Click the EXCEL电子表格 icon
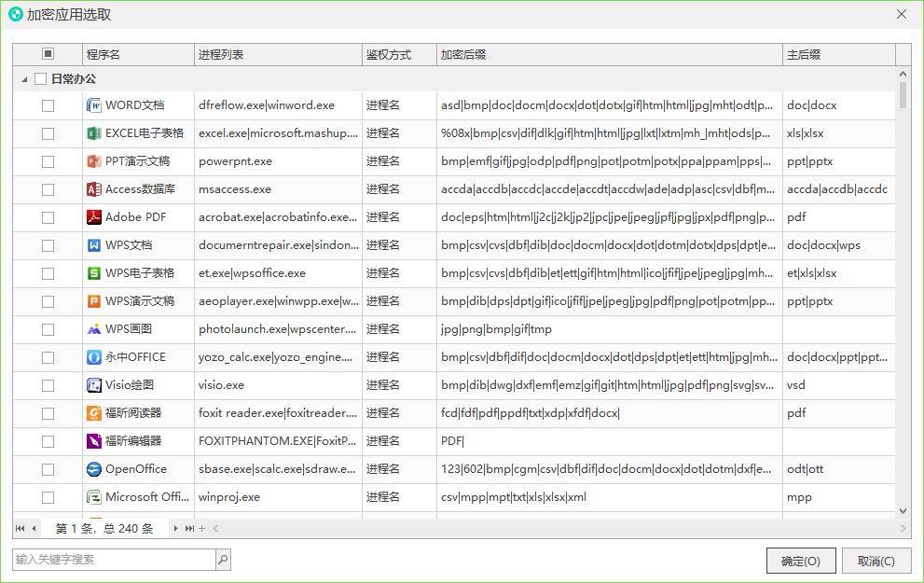Image resolution: width=924 pixels, height=583 pixels. click(93, 133)
